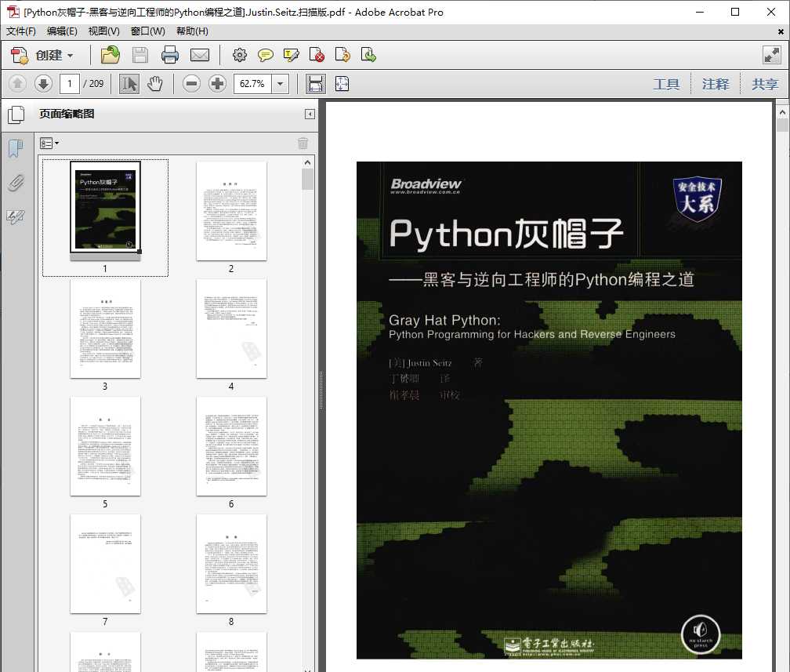The height and width of the screenshot is (672, 790).
Task: Click the delete page icon
Action: pyautogui.click(x=317, y=54)
